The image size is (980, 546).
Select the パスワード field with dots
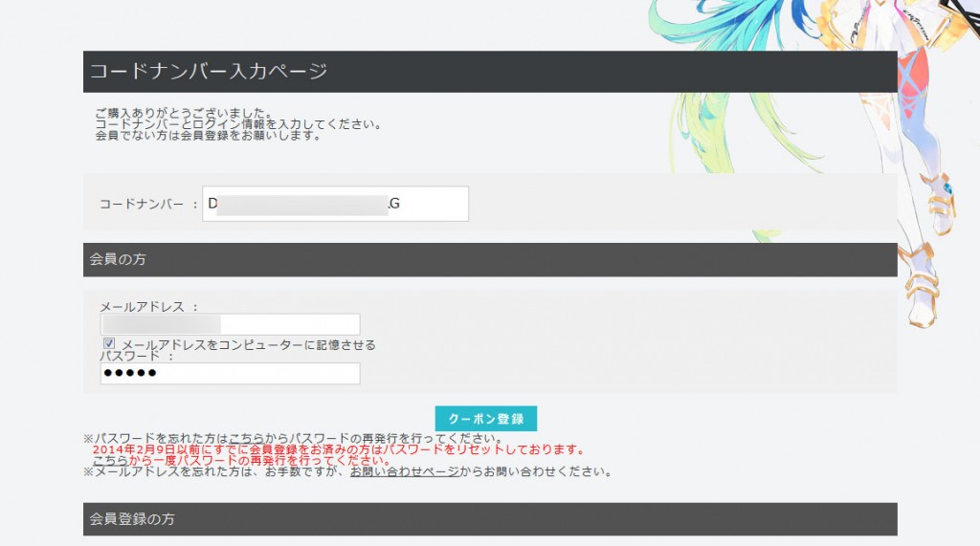(230, 373)
